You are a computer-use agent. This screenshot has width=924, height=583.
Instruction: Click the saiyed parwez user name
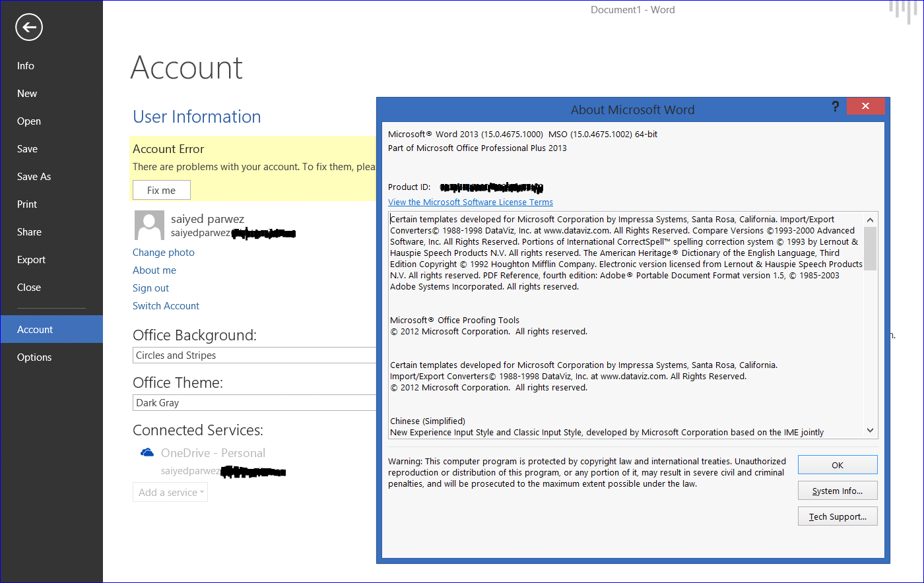207,219
